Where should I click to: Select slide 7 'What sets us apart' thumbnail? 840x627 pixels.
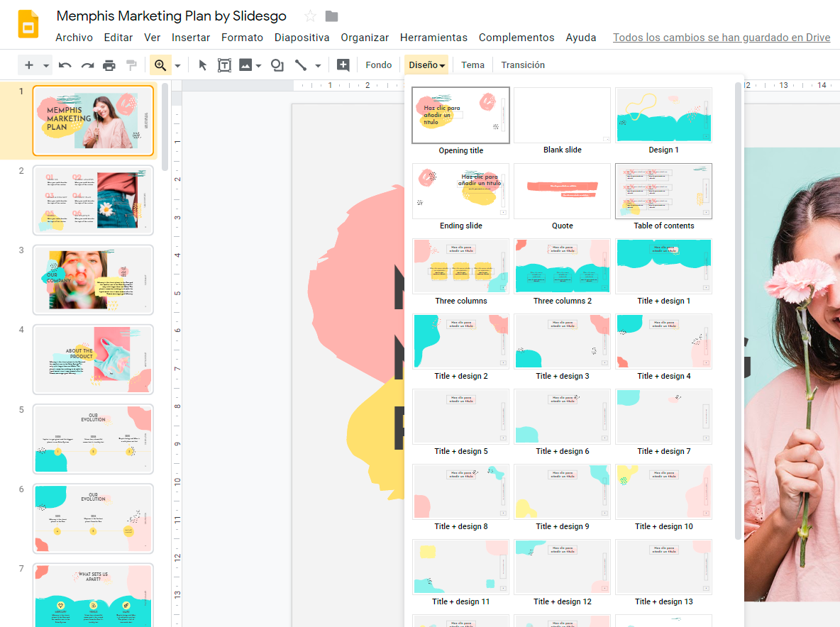(x=93, y=595)
